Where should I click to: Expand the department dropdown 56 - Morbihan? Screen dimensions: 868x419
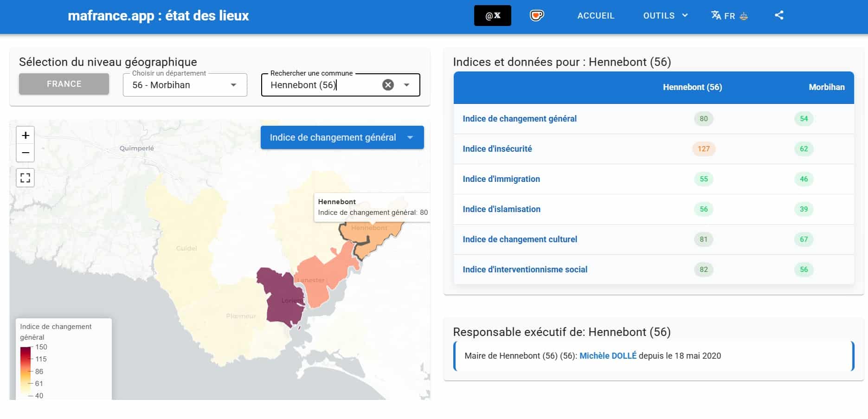pyautogui.click(x=233, y=85)
